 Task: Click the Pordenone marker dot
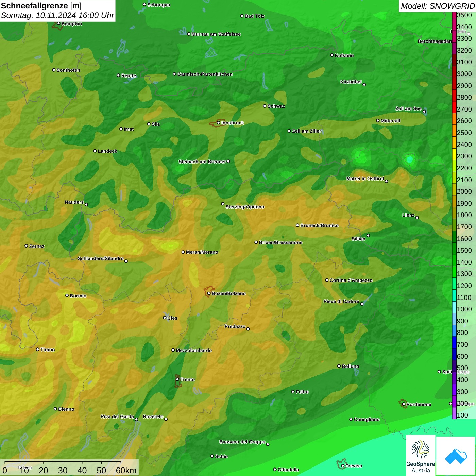[404, 404]
